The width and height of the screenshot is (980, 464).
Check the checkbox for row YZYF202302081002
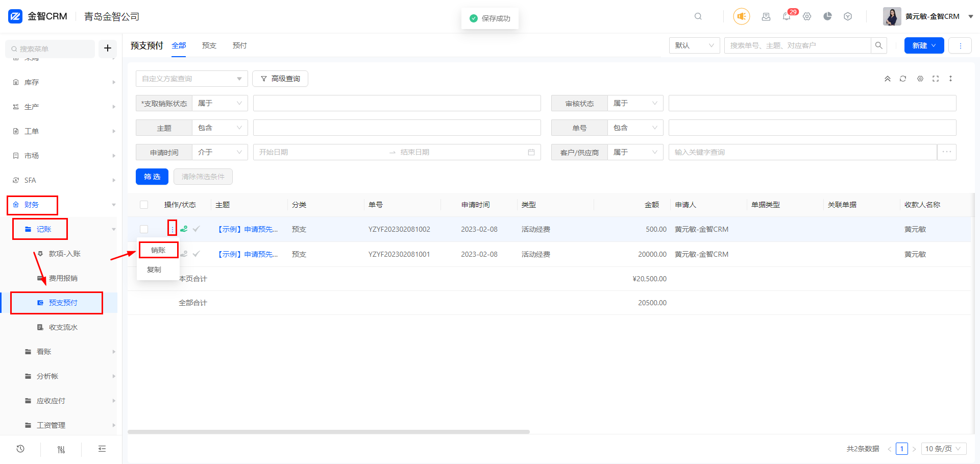[144, 229]
